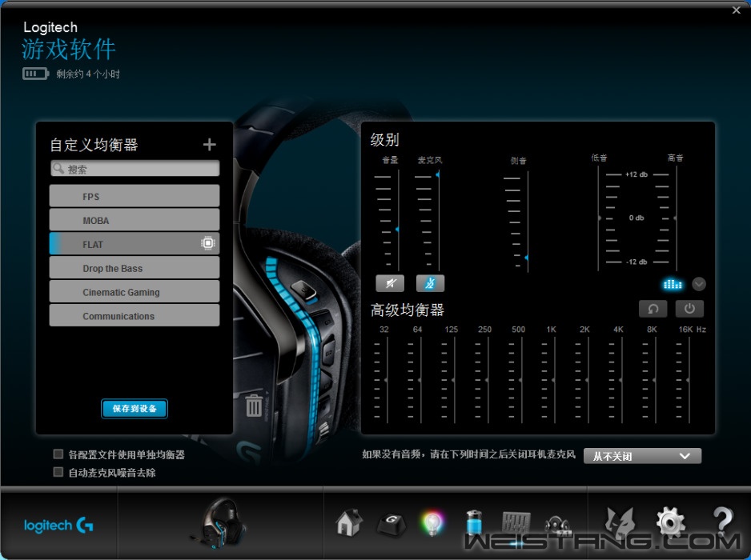Click the 2K band slider
This screenshot has width=751, height=560.
(x=588, y=380)
